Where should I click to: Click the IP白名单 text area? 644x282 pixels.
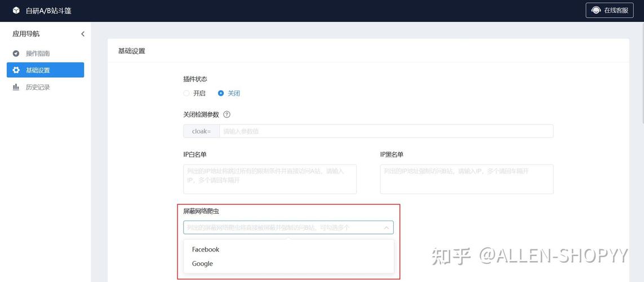click(x=270, y=179)
